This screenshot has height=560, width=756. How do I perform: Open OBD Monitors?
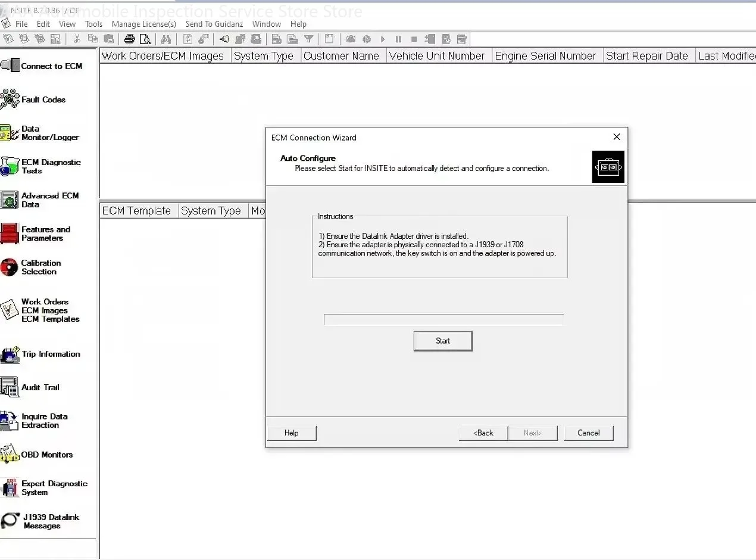tap(37, 455)
